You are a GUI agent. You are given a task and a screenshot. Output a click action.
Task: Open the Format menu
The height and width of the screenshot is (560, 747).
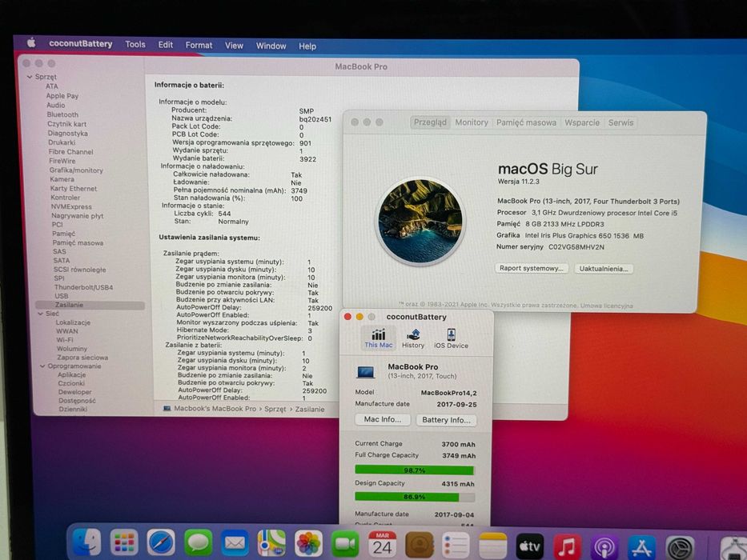(x=199, y=46)
